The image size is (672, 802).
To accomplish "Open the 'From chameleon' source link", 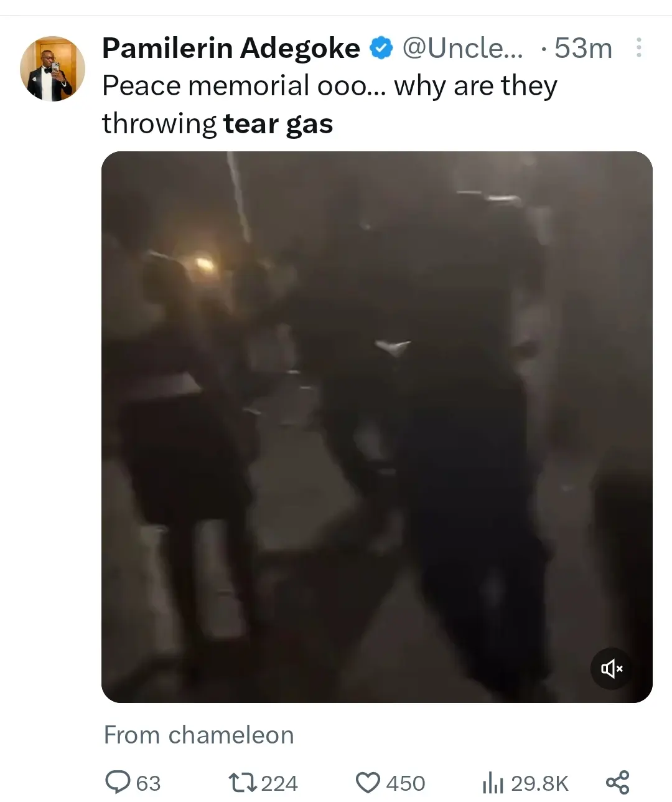I will tap(198, 735).
